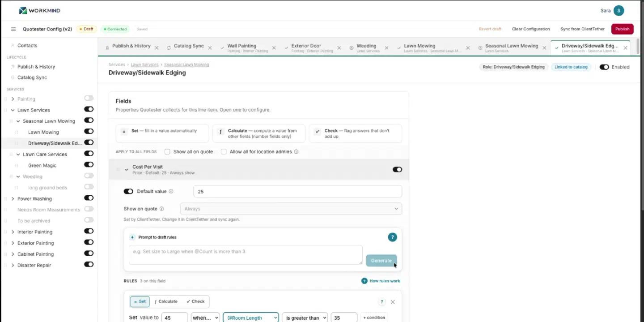Open the @Room Length field dropdown
The width and height of the screenshot is (644, 322).
point(251,318)
